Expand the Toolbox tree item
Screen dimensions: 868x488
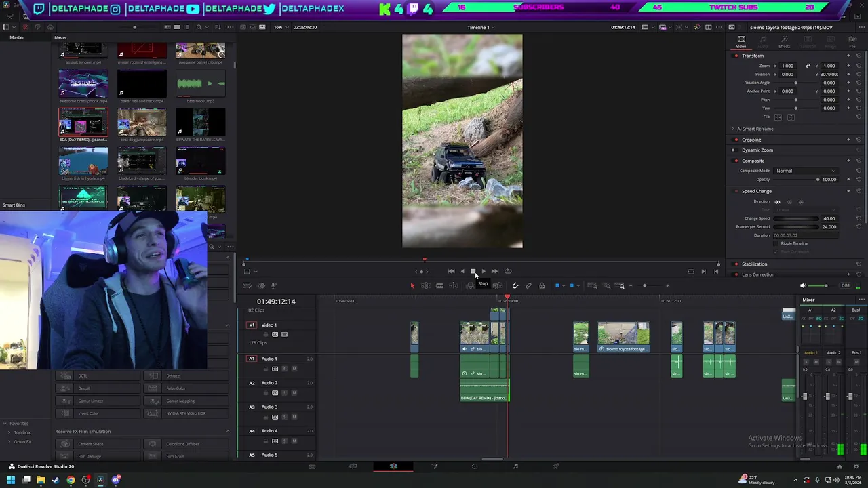click(x=10, y=432)
